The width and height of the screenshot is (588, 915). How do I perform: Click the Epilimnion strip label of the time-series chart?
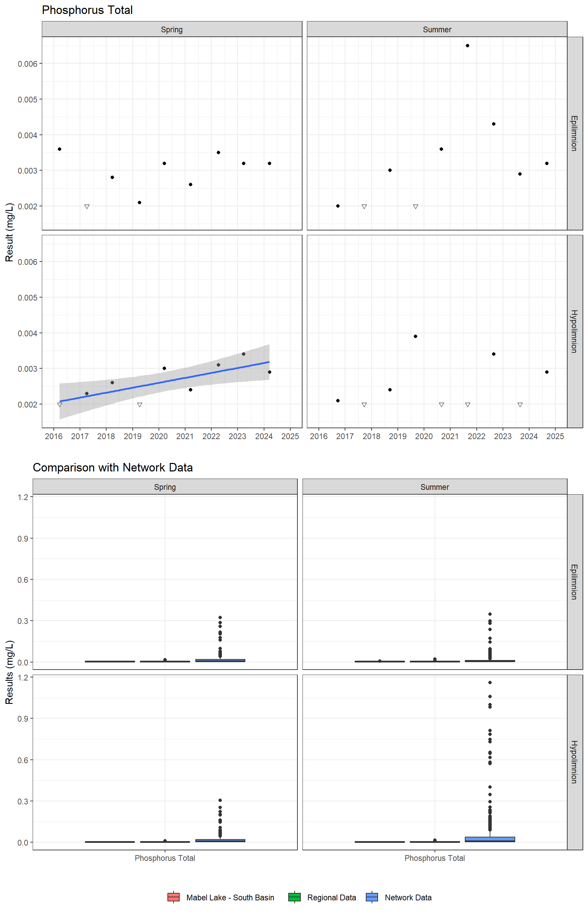click(575, 133)
